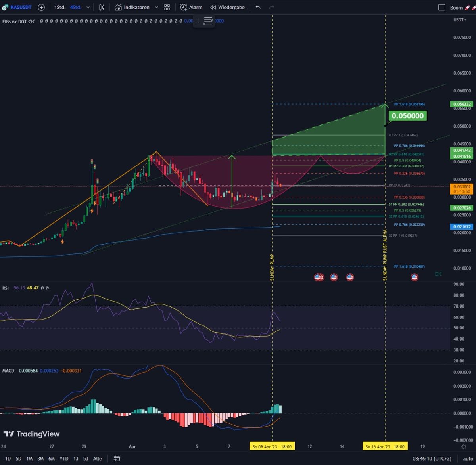
Task: Click the undo arrow
Action: point(258,7)
